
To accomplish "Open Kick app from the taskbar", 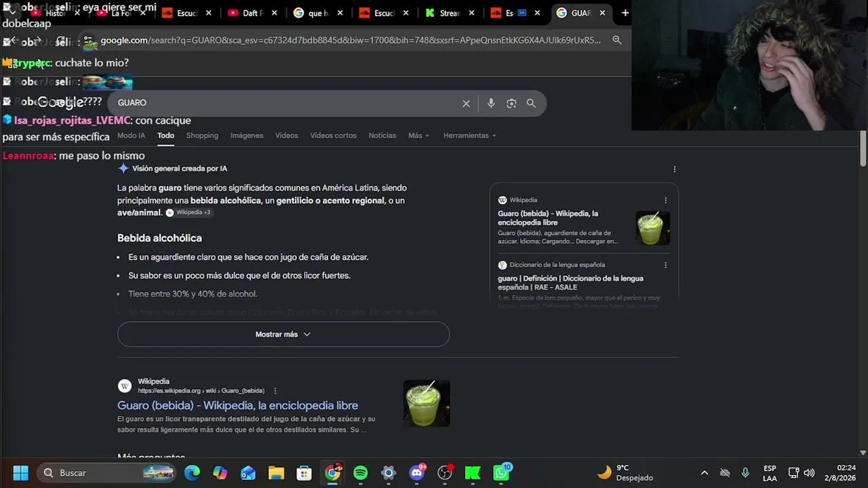I will 473,472.
